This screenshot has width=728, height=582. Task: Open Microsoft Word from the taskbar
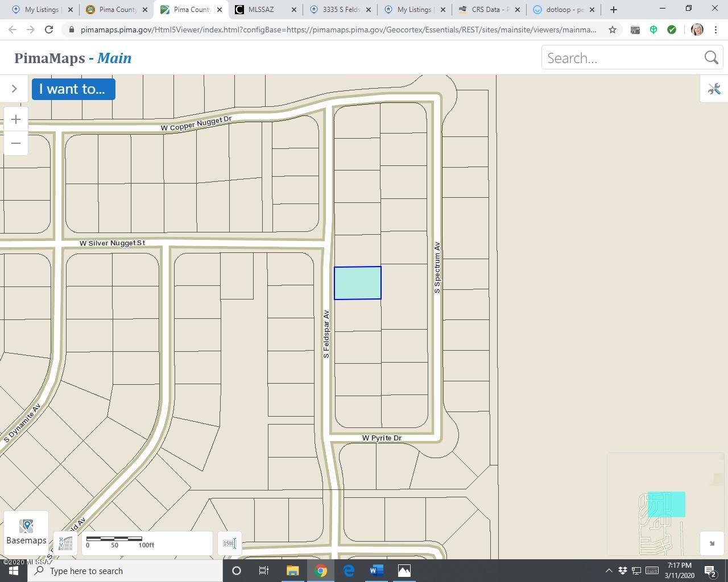point(377,571)
